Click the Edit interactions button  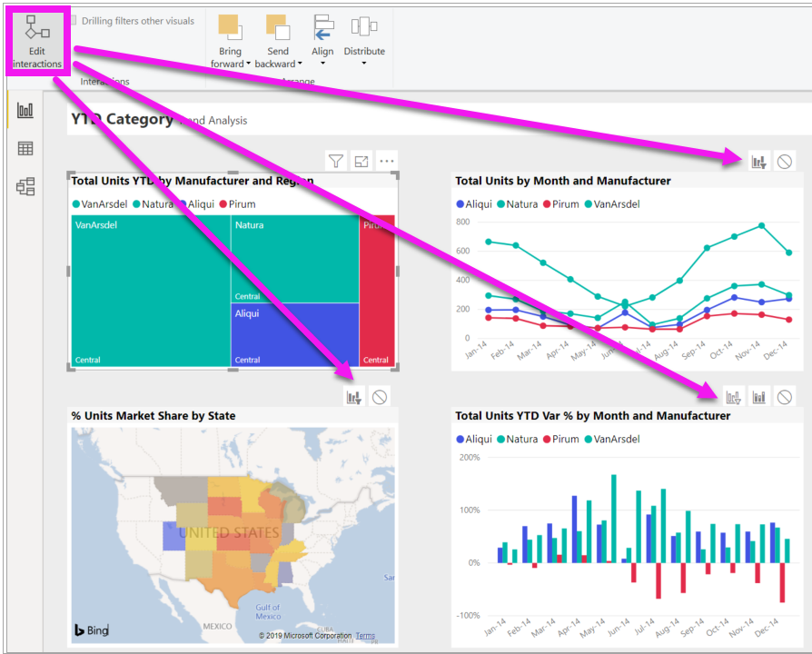[37, 41]
